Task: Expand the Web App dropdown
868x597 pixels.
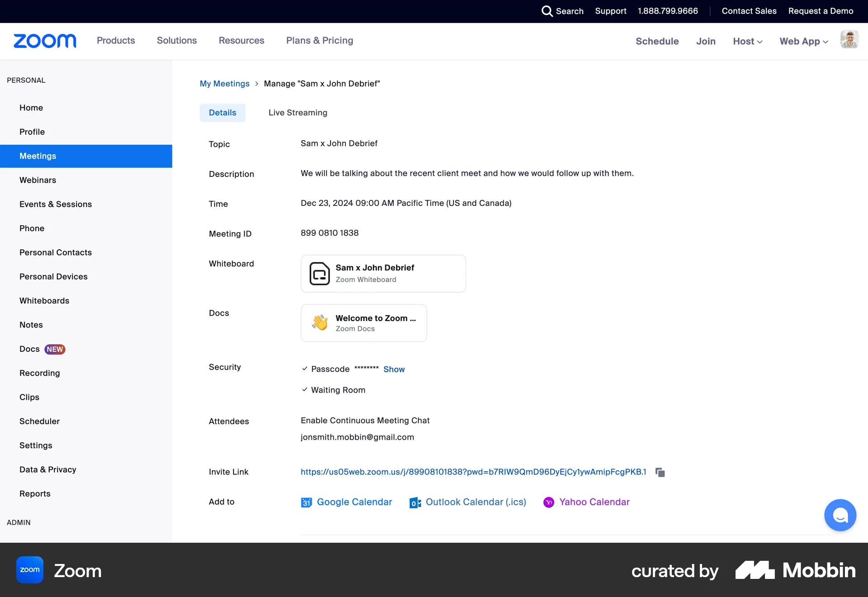Action: click(803, 41)
